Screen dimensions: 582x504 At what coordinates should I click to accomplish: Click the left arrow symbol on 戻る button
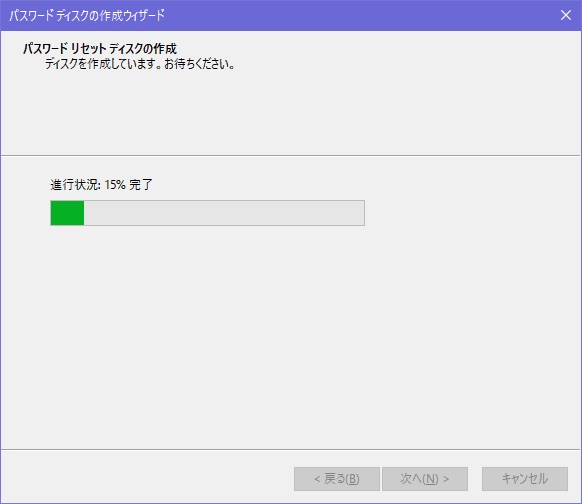coord(317,479)
